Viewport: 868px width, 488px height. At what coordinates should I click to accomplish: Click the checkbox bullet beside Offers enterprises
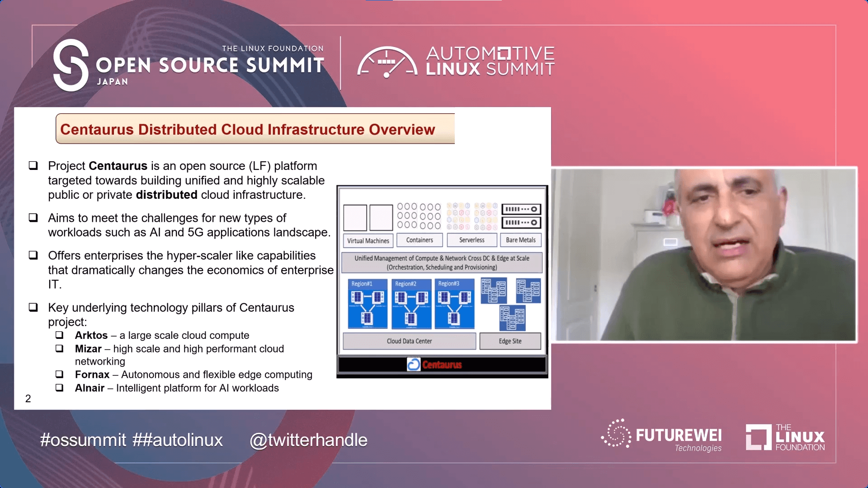coord(33,255)
